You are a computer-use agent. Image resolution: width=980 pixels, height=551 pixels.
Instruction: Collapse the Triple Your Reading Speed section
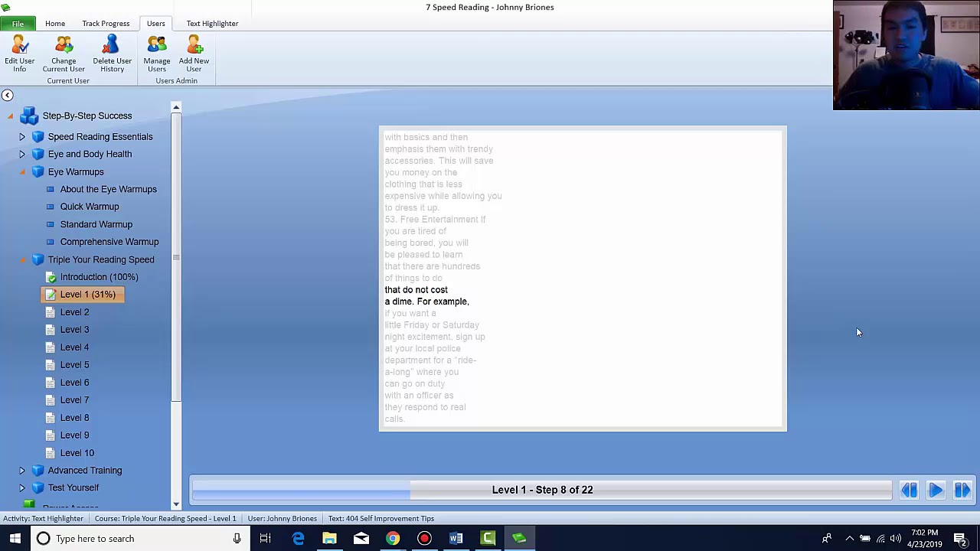point(22,260)
